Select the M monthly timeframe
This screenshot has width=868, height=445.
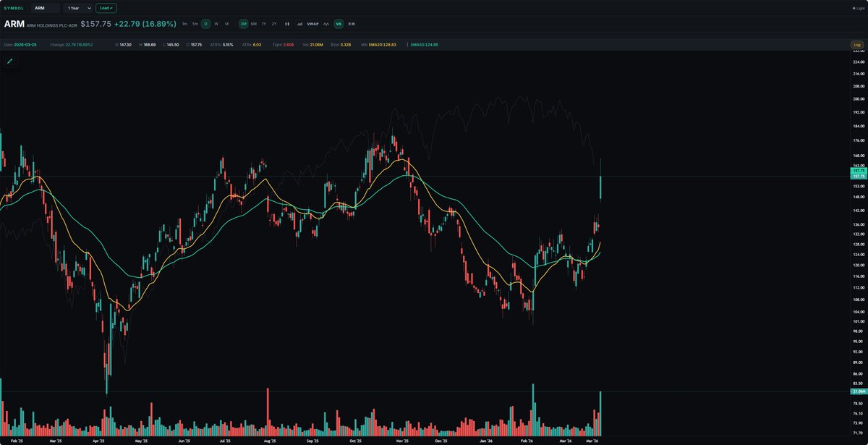(226, 24)
